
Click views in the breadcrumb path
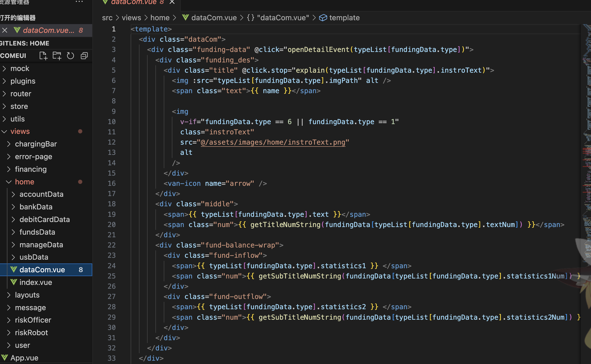(x=132, y=18)
